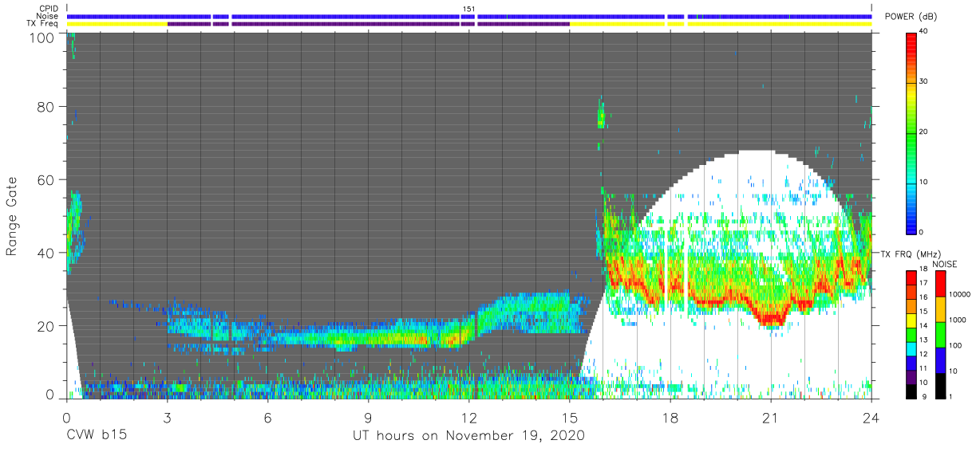
Task: Click the CPID 151 label
Action: pyautogui.click(x=469, y=9)
